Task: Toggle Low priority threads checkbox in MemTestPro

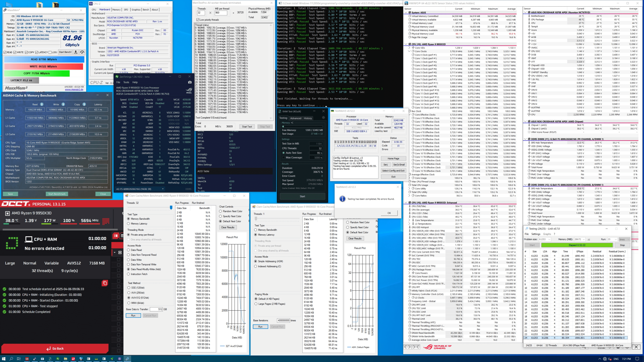Action: click(x=198, y=20)
